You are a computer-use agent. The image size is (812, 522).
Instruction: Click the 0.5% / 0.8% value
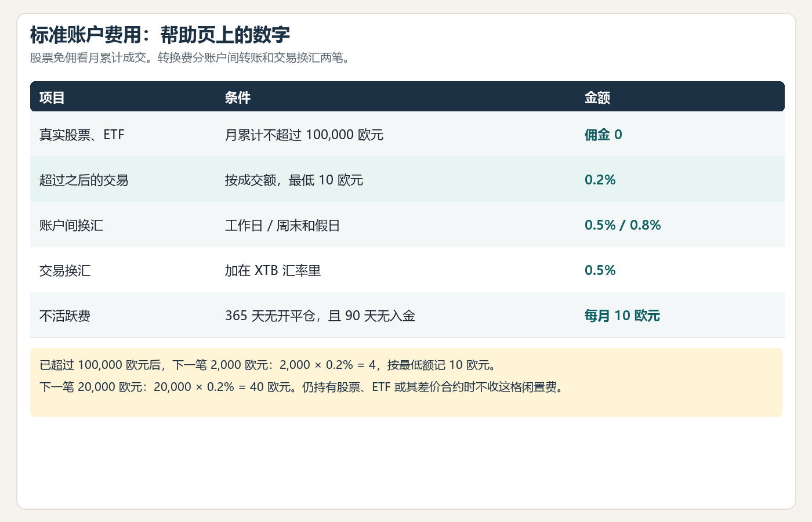(623, 225)
